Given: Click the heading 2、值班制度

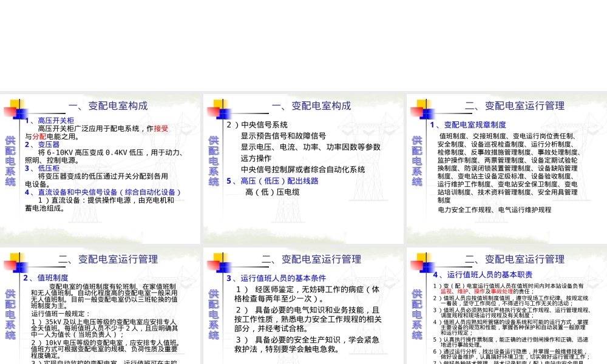Looking at the screenshot, I should click(46, 278).
